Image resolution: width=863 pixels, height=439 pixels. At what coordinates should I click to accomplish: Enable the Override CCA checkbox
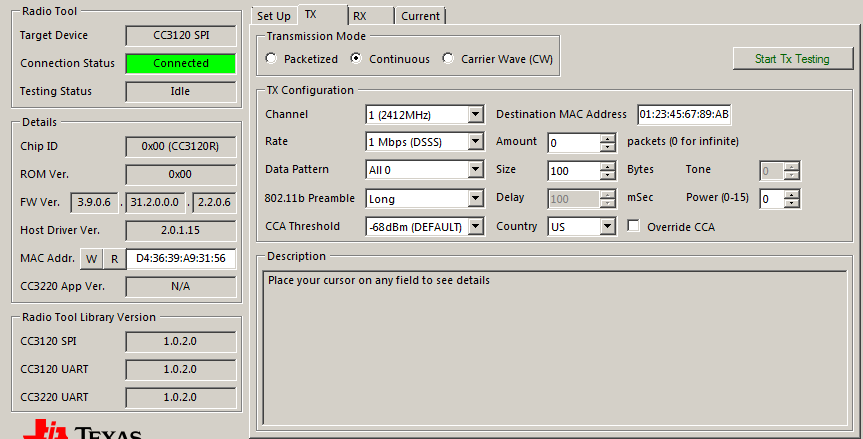click(634, 226)
